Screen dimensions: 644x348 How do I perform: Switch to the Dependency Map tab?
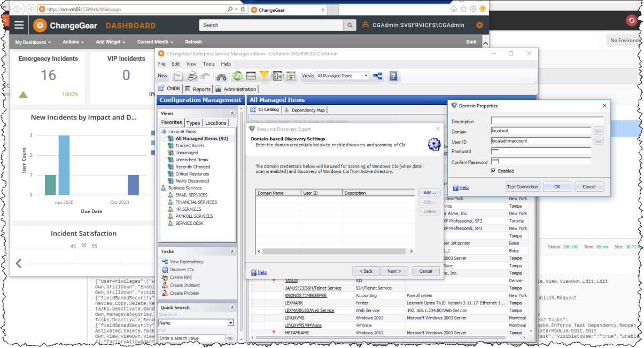point(305,110)
